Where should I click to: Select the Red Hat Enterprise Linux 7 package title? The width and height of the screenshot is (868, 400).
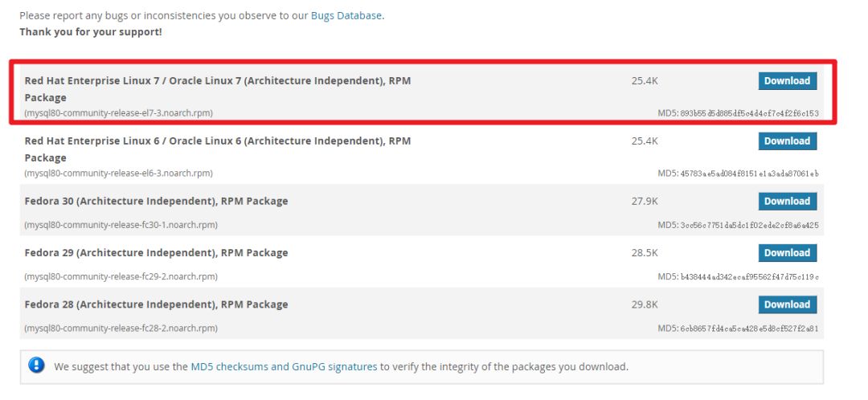[217, 80]
